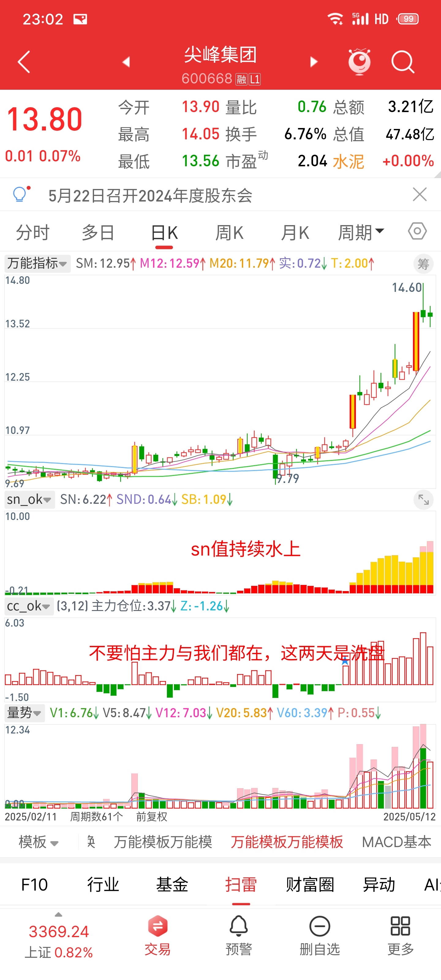The height and width of the screenshot is (980, 441).
Task: Go to next stock with right triangle
Action: click(x=314, y=62)
